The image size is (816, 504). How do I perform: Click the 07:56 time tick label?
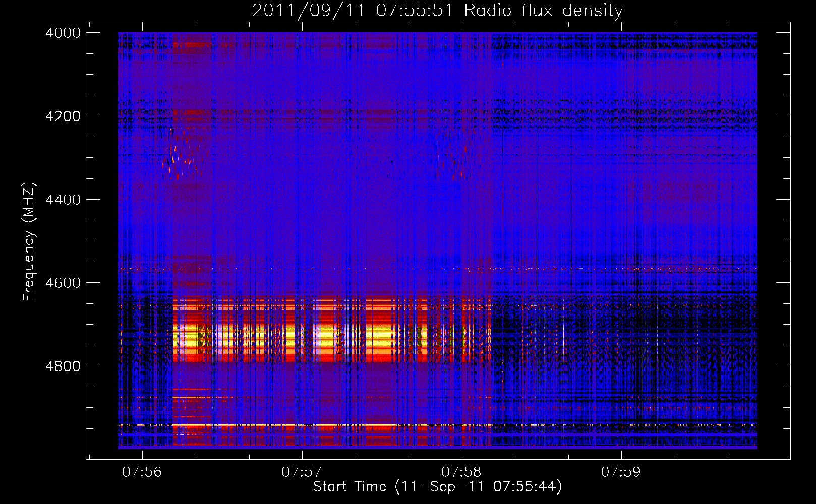(142, 472)
